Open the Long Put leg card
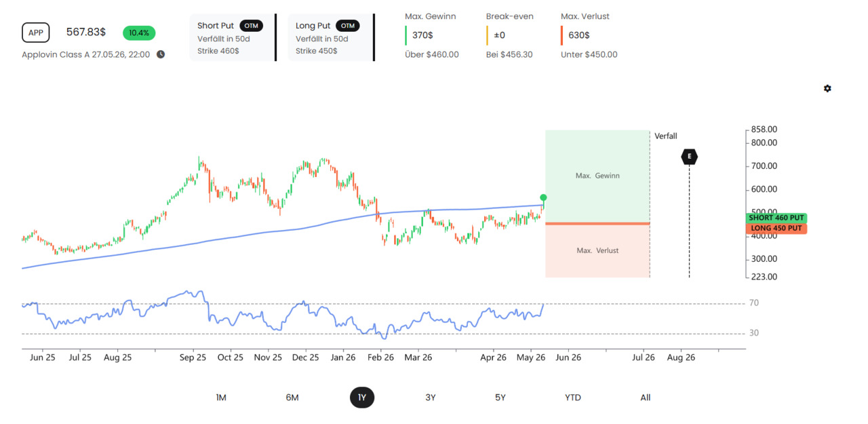This screenshot has height=424, width=868. [x=330, y=38]
